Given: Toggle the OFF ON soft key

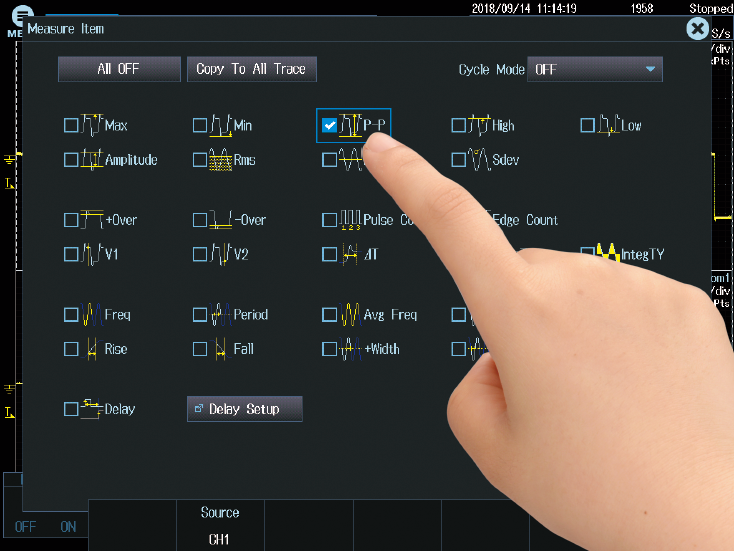Looking at the screenshot, I should [x=45, y=527].
